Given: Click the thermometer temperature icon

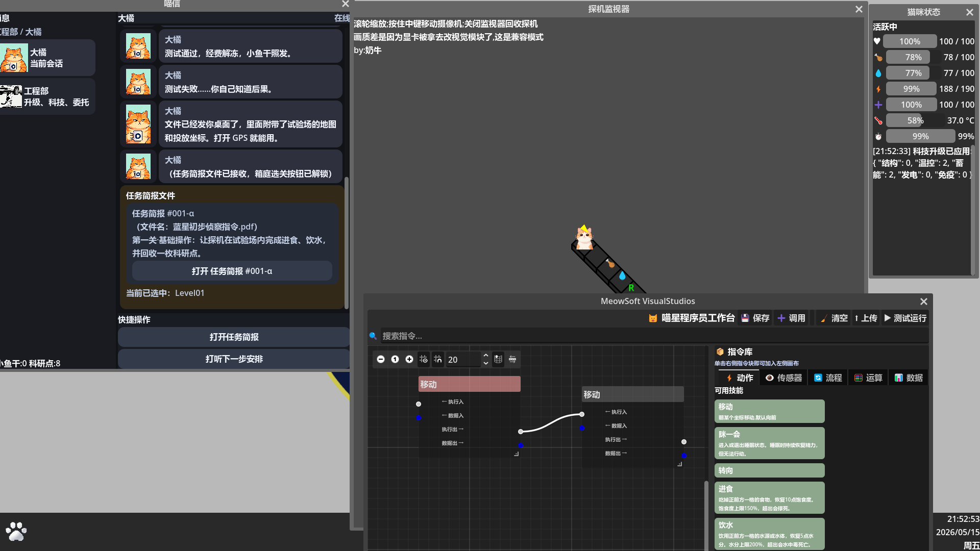Looking at the screenshot, I should (878, 120).
